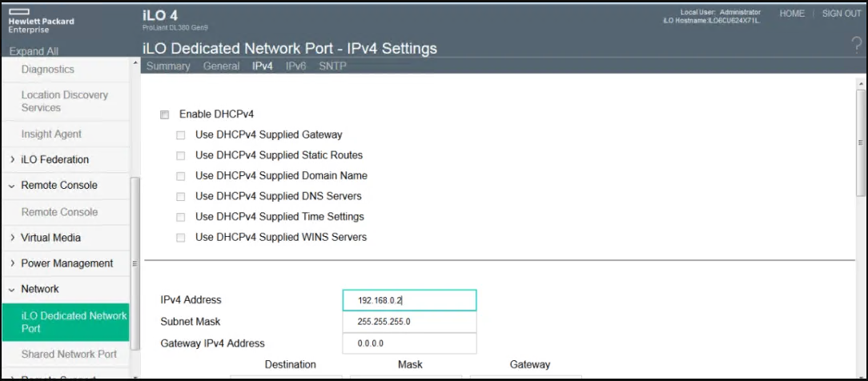Select the IPv4 tab

tap(263, 66)
